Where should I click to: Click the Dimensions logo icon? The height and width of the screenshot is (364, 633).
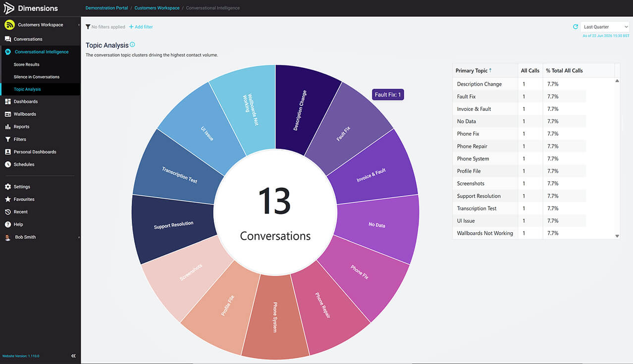click(x=9, y=8)
